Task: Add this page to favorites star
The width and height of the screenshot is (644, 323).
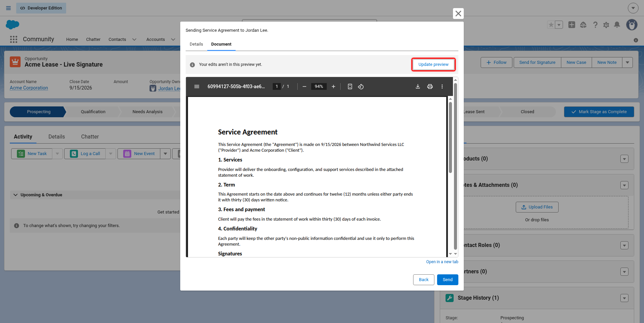Action: point(551,25)
